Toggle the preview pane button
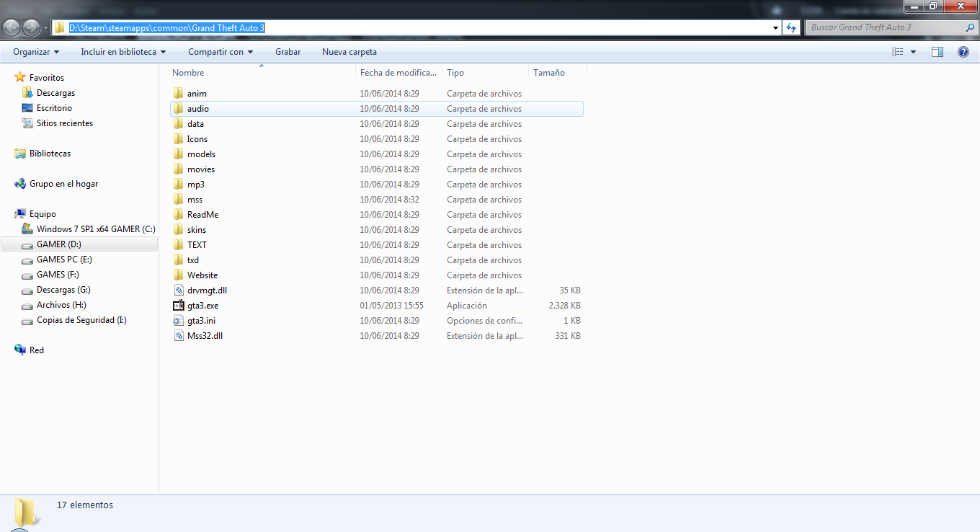Image resolution: width=980 pixels, height=532 pixels. [937, 52]
